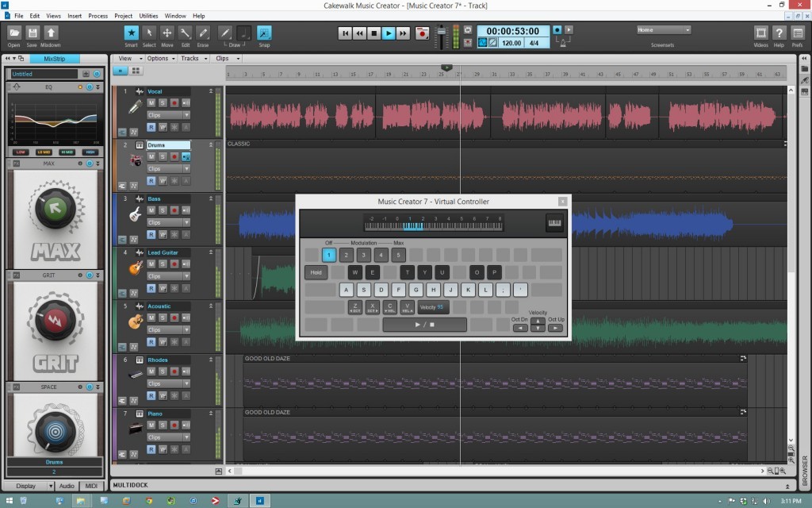The width and height of the screenshot is (812, 508).
Task: Click the Piano track instrument icon
Action: [136, 429]
